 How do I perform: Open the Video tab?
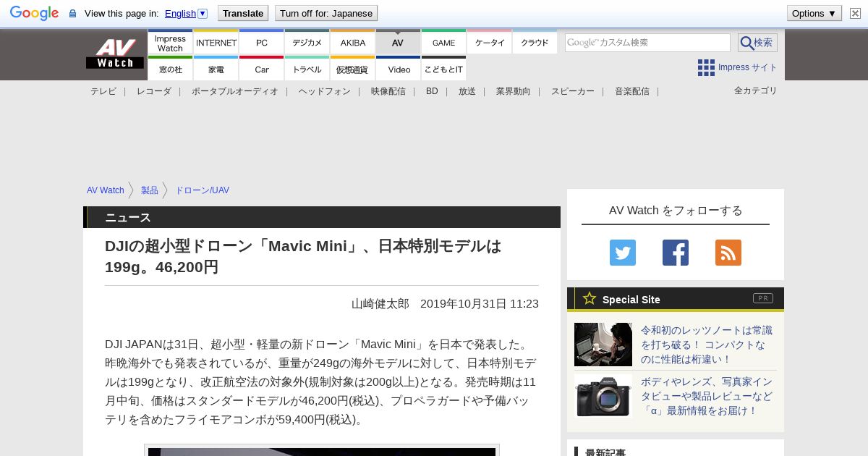tap(398, 69)
